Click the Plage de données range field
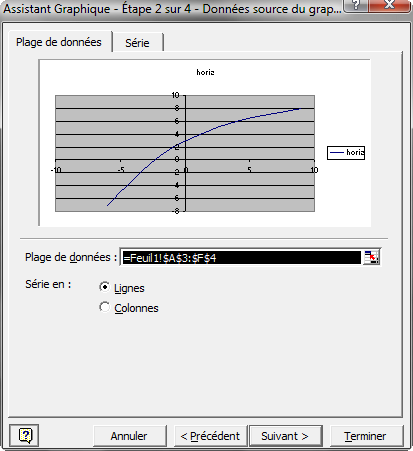 coord(241,257)
